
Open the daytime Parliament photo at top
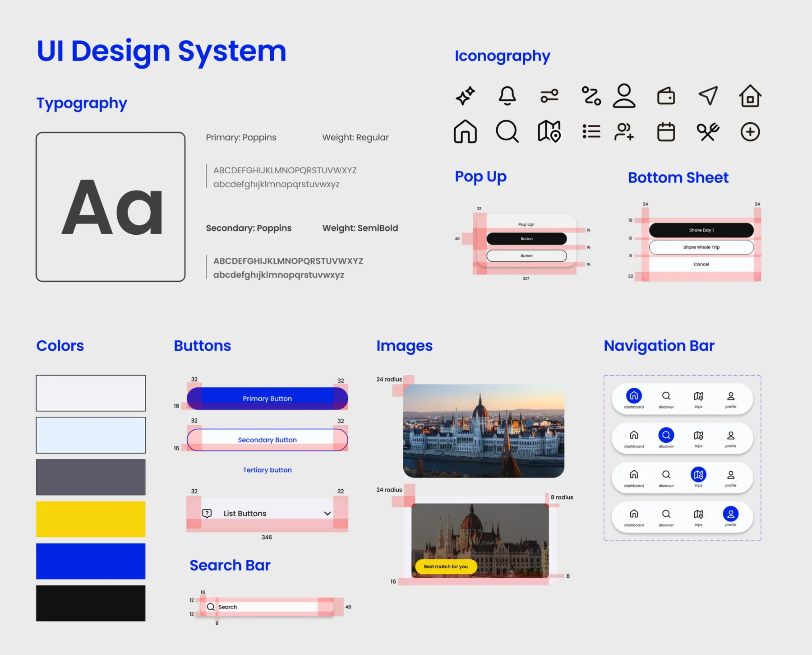click(484, 431)
